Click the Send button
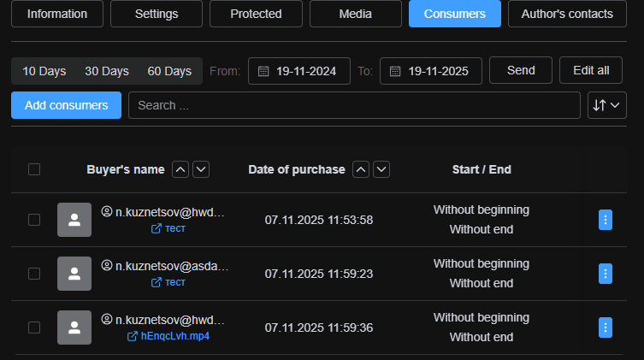This screenshot has width=644, height=360. pos(521,70)
